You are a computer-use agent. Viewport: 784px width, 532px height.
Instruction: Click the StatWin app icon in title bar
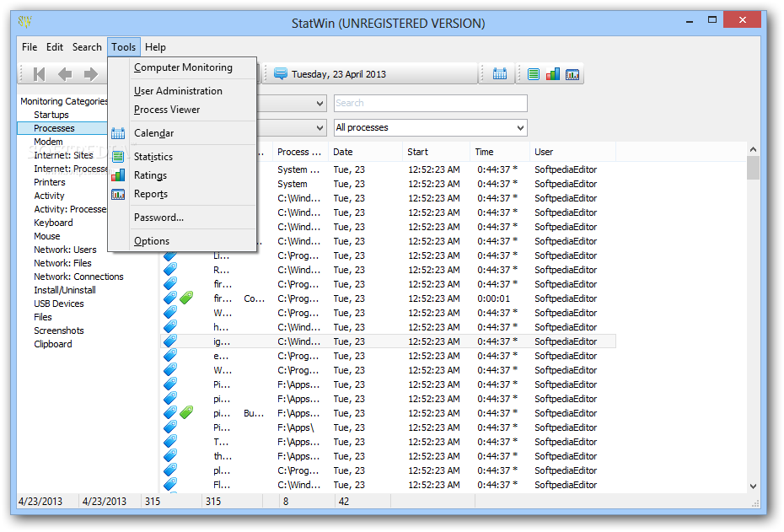pyautogui.click(x=25, y=22)
